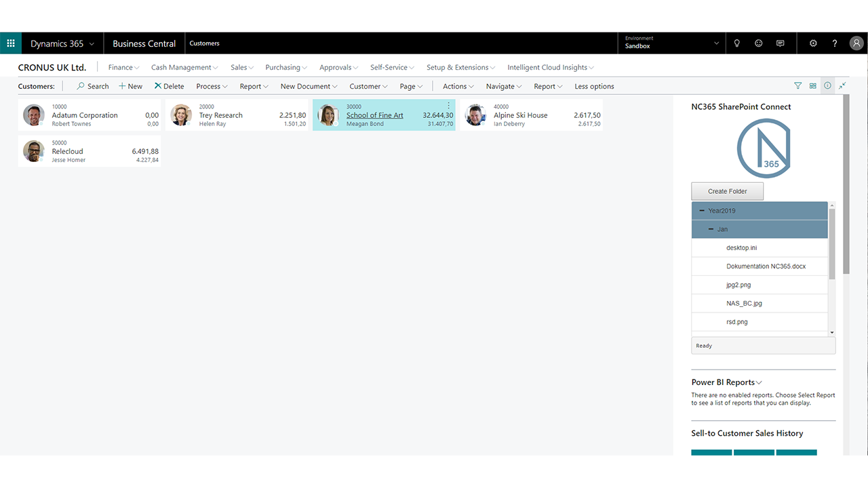Open the smiley feedback icon
868x488 pixels.
[x=759, y=43]
